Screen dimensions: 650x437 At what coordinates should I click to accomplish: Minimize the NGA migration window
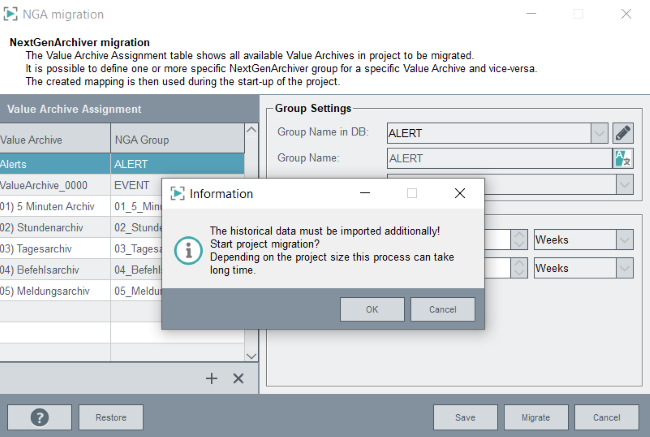[531, 14]
